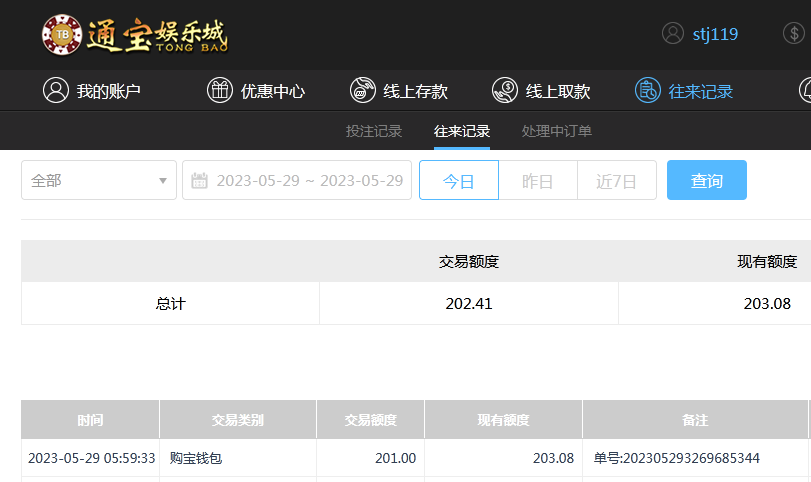Click the Tong Bao casino logo
This screenshot has width=811, height=482.
[x=135, y=35]
